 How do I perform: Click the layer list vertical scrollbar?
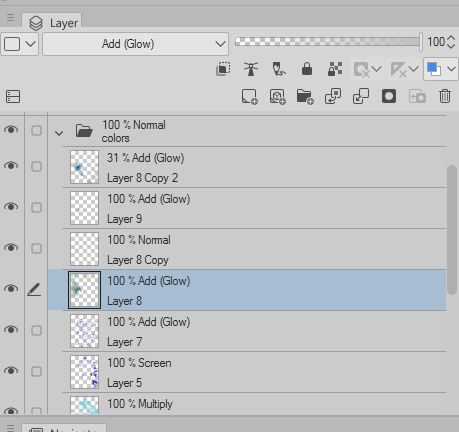pos(452,230)
